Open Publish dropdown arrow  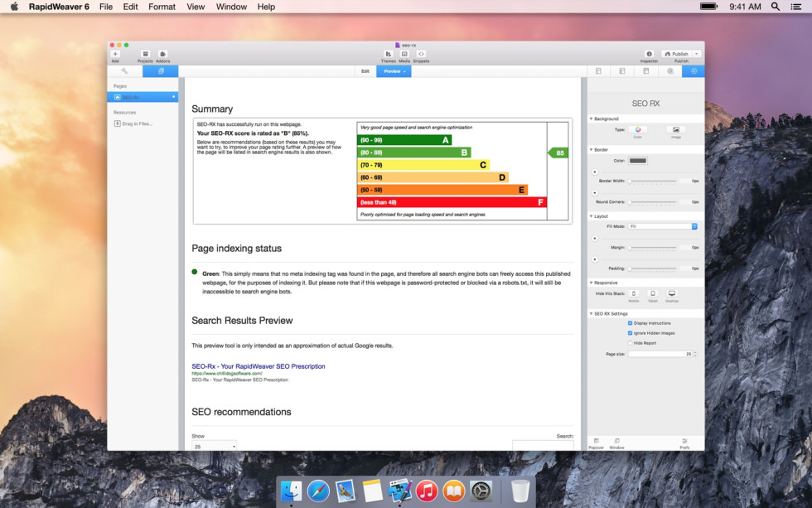(x=697, y=54)
